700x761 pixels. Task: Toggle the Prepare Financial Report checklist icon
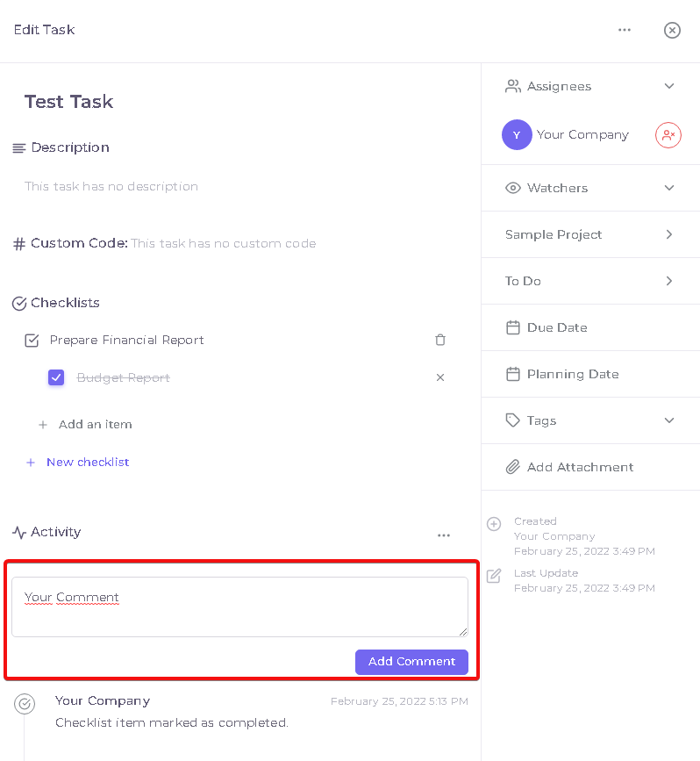(x=32, y=341)
